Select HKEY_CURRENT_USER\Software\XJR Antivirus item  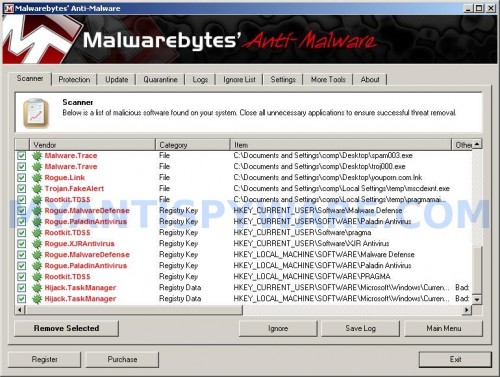311,244
